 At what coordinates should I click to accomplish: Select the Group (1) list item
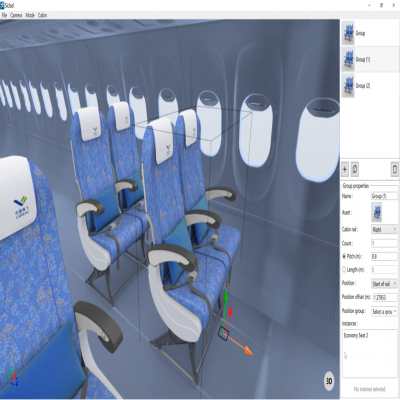coord(369,59)
